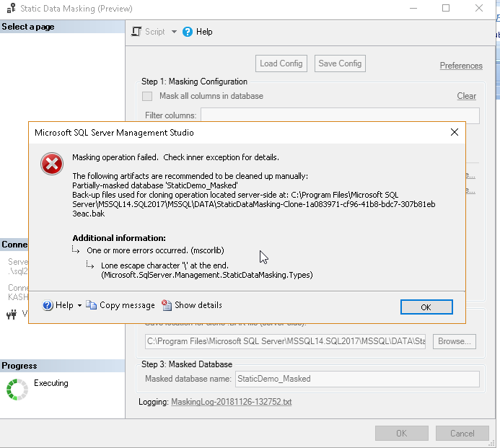Minimize the Static Data Masking window
Viewport: 500px width, 448px height.
413,8
